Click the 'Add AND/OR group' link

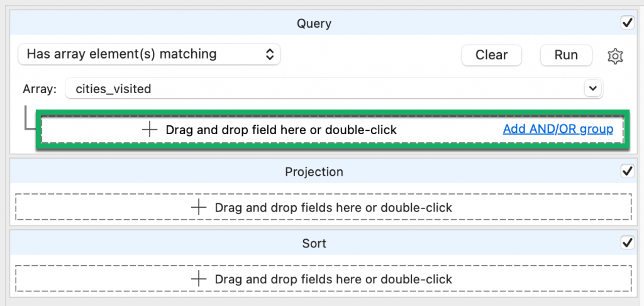tap(558, 129)
